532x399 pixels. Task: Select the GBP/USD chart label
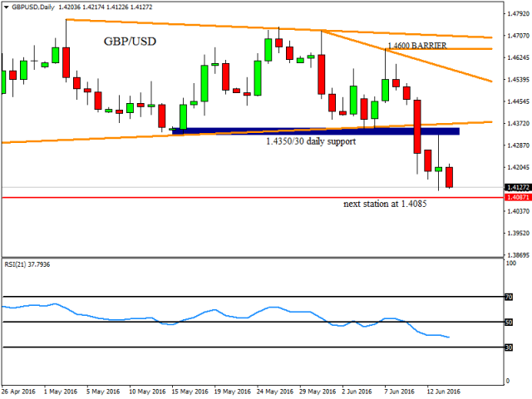click(130, 42)
